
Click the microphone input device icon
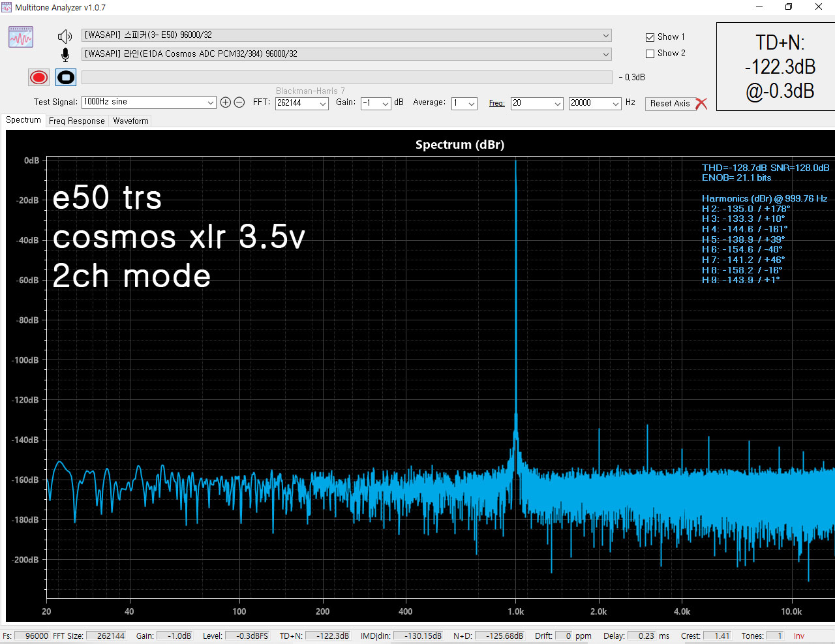[65, 55]
